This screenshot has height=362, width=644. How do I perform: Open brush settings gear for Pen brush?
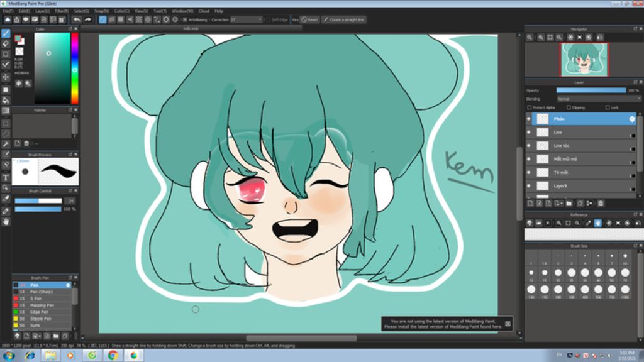[x=68, y=285]
